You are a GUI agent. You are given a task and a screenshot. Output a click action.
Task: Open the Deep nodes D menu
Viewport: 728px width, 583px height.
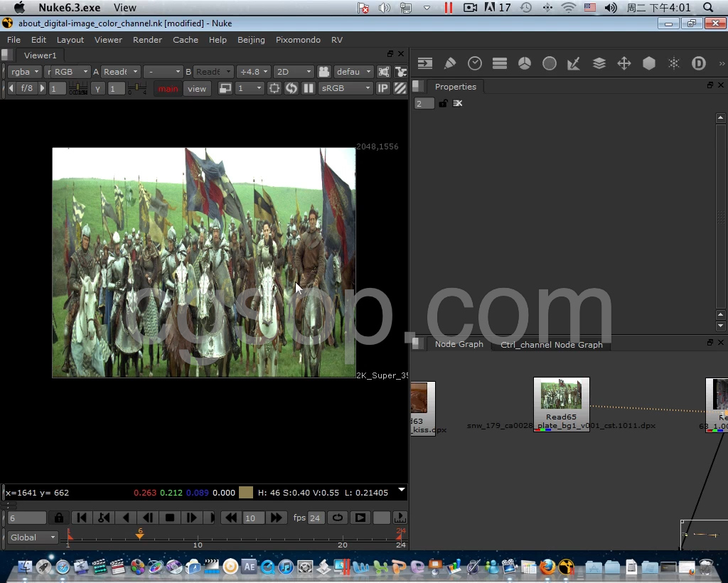click(x=699, y=63)
